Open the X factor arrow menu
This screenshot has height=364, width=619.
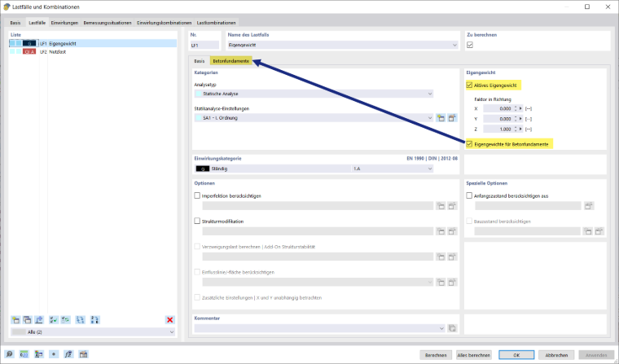point(520,108)
